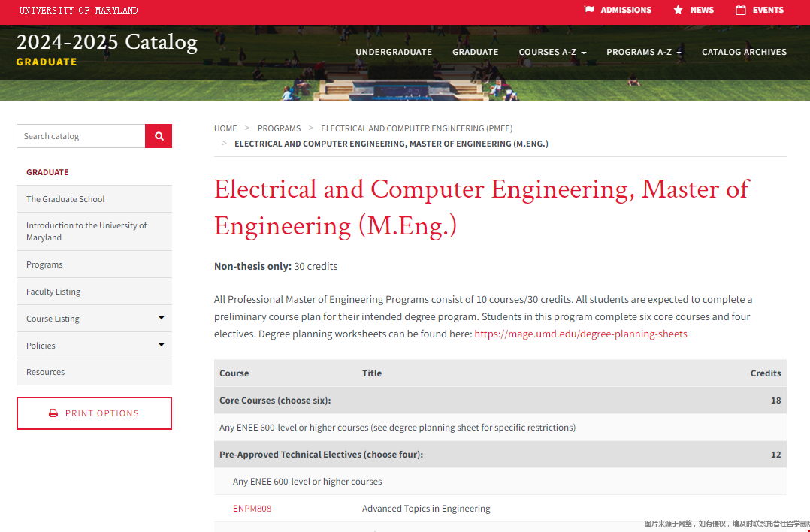Open the Graduate catalog menu item
810x532 pixels.
click(475, 52)
